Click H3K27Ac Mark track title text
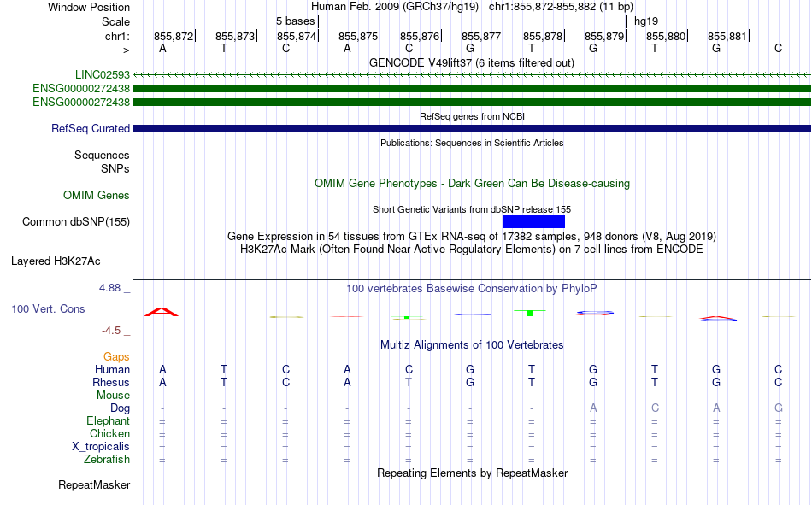The image size is (812, 505). (472, 250)
